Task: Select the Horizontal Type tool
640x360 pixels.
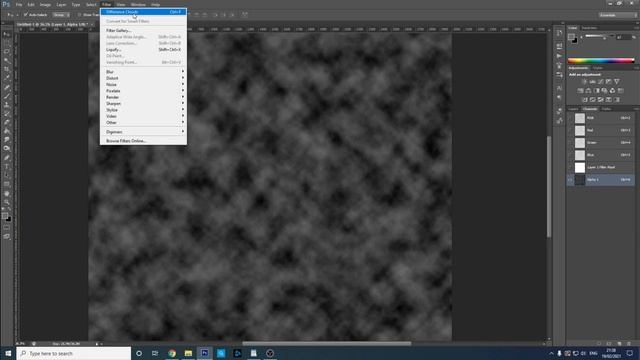Action: [x=7, y=167]
